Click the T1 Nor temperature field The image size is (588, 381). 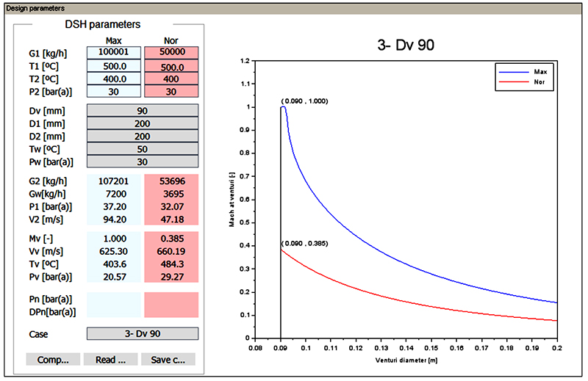(171, 65)
